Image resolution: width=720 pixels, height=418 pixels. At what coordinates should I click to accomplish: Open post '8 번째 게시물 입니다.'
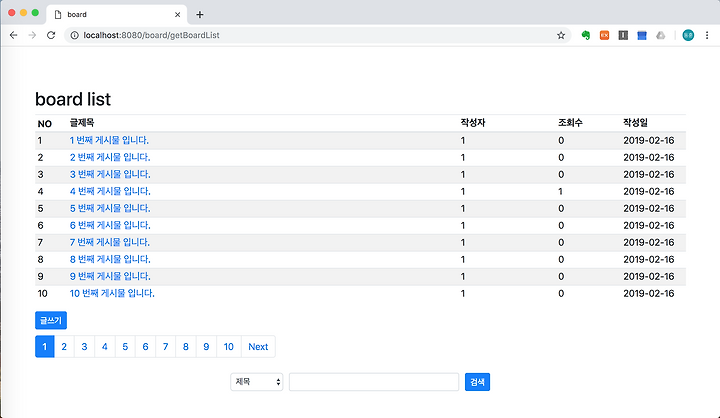click(x=110, y=259)
